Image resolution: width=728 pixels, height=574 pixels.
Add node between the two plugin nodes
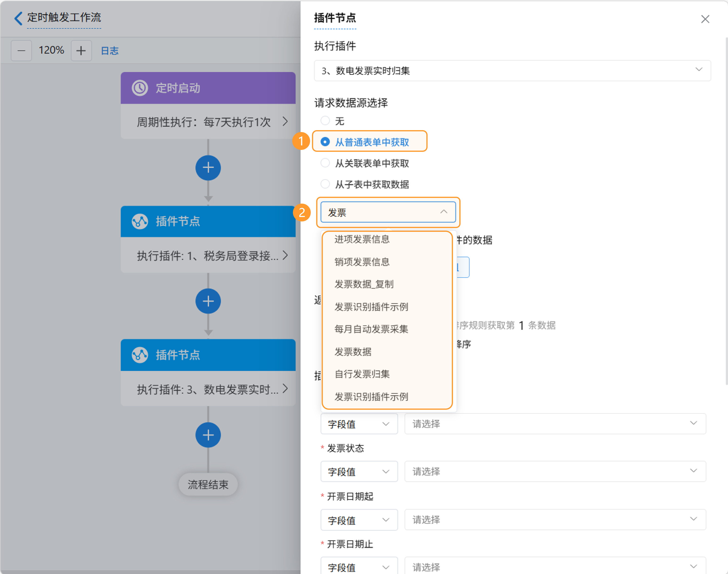click(x=208, y=301)
